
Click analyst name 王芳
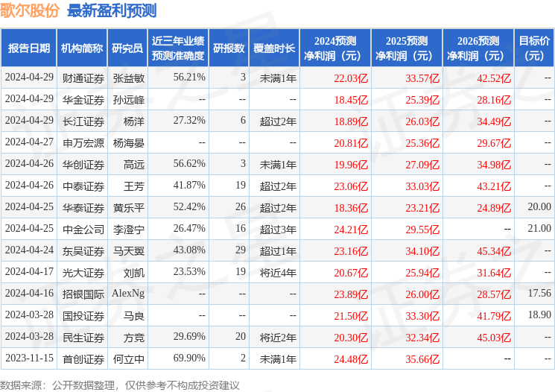coord(134,186)
